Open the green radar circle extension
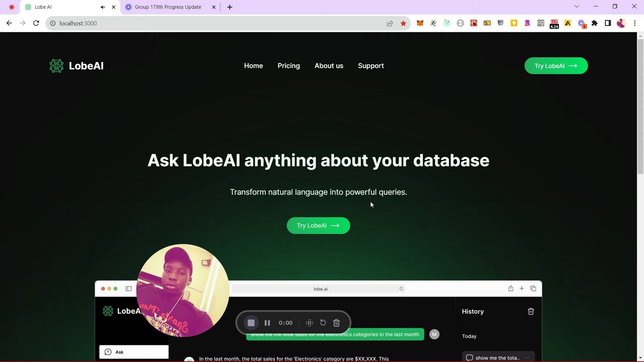 pyautogui.click(x=447, y=23)
